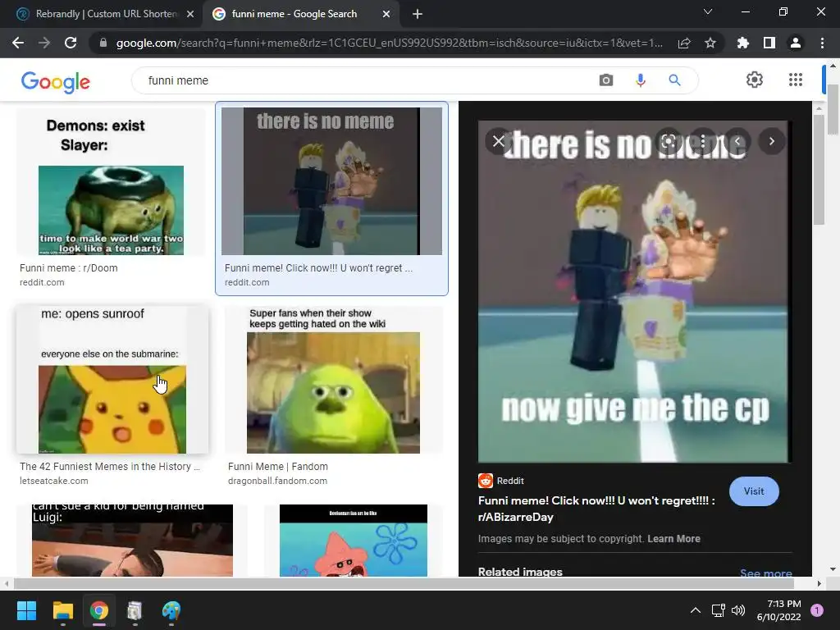Search by image with camera icon

(x=606, y=80)
